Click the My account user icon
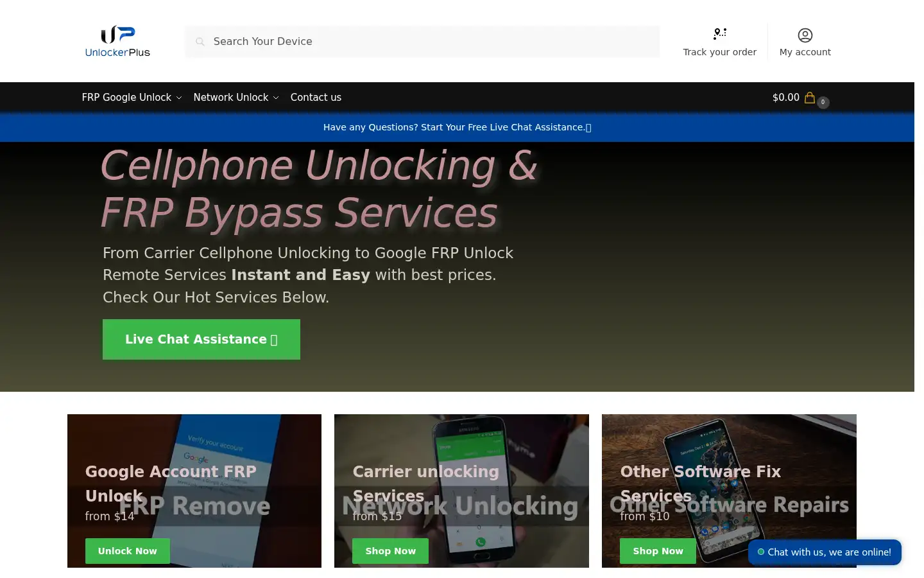 click(x=805, y=35)
